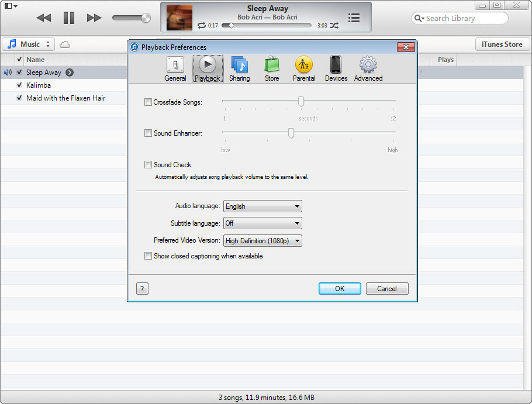This screenshot has width=532, height=404.
Task: Click OK to confirm preferences
Action: pos(340,289)
